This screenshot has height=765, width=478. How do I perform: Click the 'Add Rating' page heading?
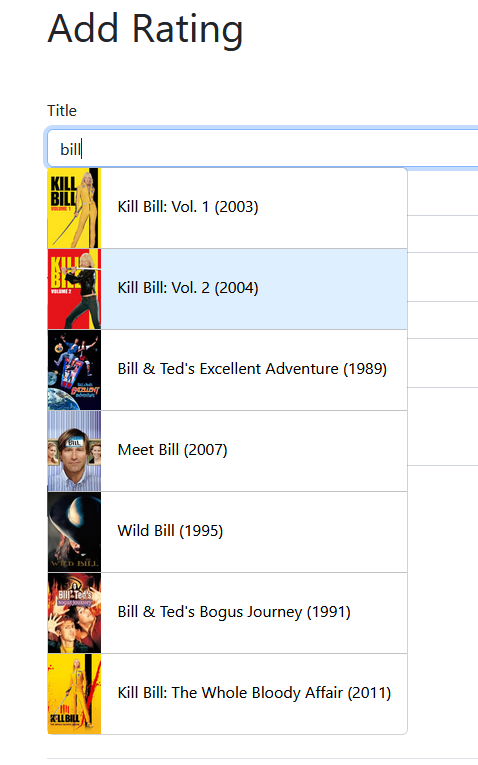click(145, 29)
